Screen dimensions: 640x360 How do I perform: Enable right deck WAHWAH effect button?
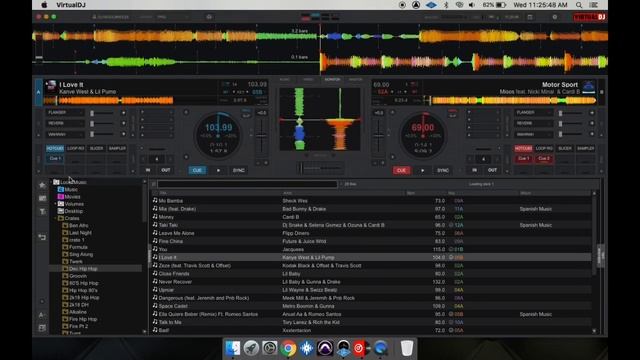(592, 134)
